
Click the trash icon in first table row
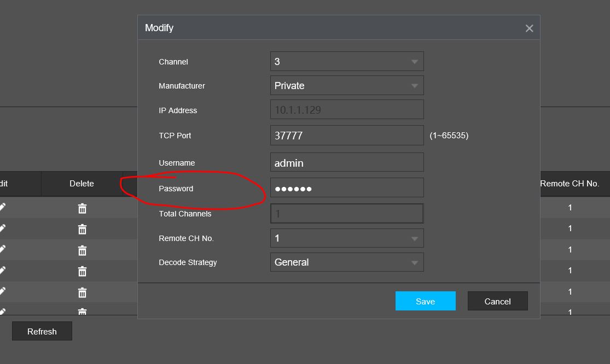(x=82, y=208)
